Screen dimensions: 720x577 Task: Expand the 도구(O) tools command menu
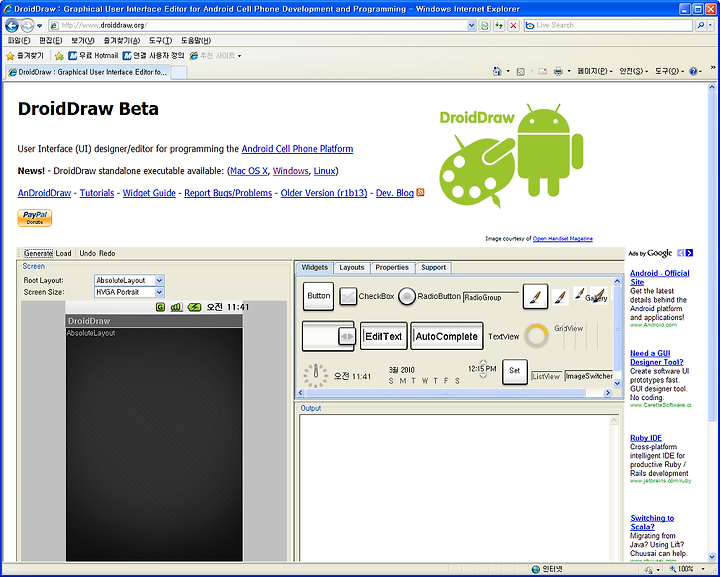[x=669, y=71]
